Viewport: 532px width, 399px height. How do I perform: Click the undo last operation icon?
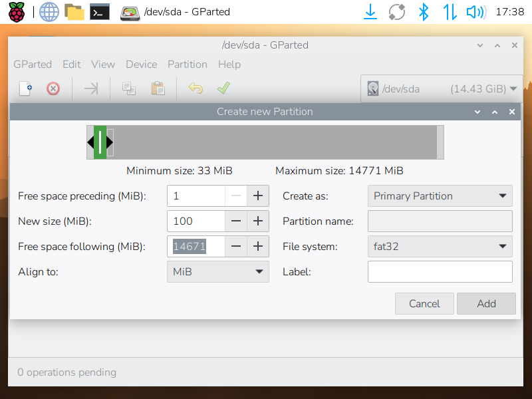195,88
